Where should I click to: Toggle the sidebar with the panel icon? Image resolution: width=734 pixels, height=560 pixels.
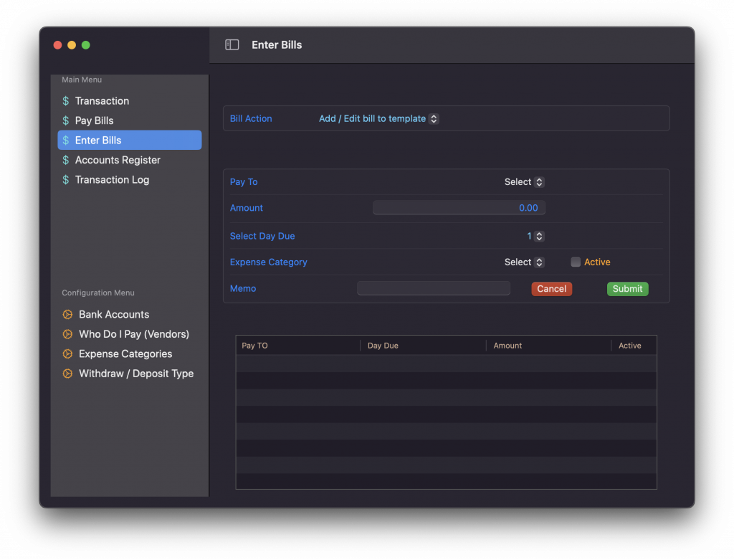tap(232, 44)
